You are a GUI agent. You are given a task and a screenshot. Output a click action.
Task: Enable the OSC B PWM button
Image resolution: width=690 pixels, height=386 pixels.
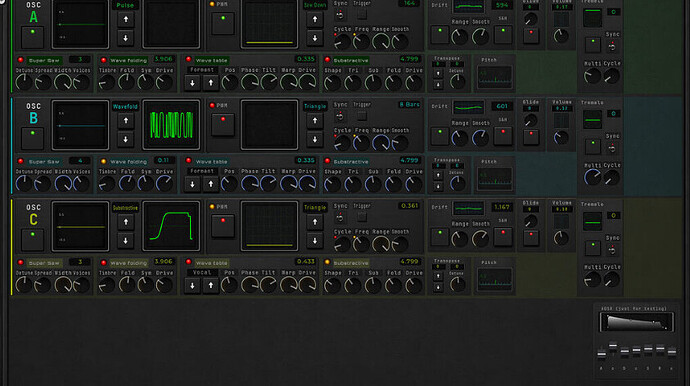[x=223, y=125]
